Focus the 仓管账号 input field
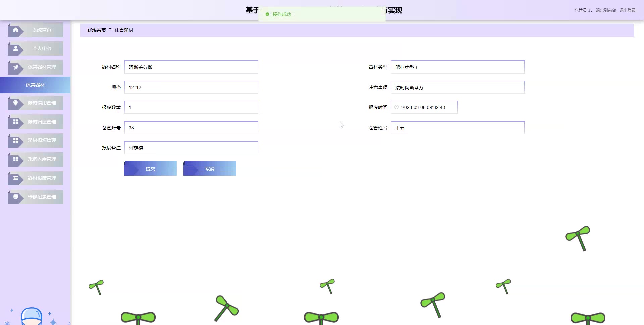644x325 pixels. pyautogui.click(x=191, y=128)
